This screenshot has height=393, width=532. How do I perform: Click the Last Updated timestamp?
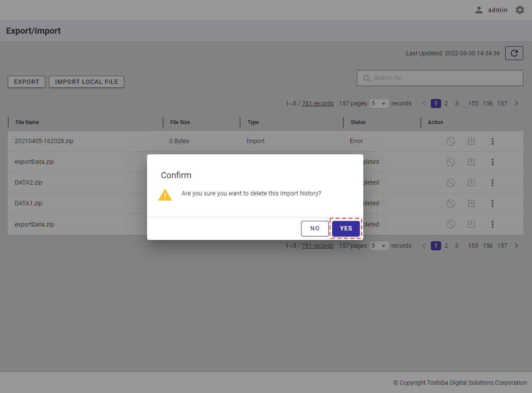(x=453, y=53)
